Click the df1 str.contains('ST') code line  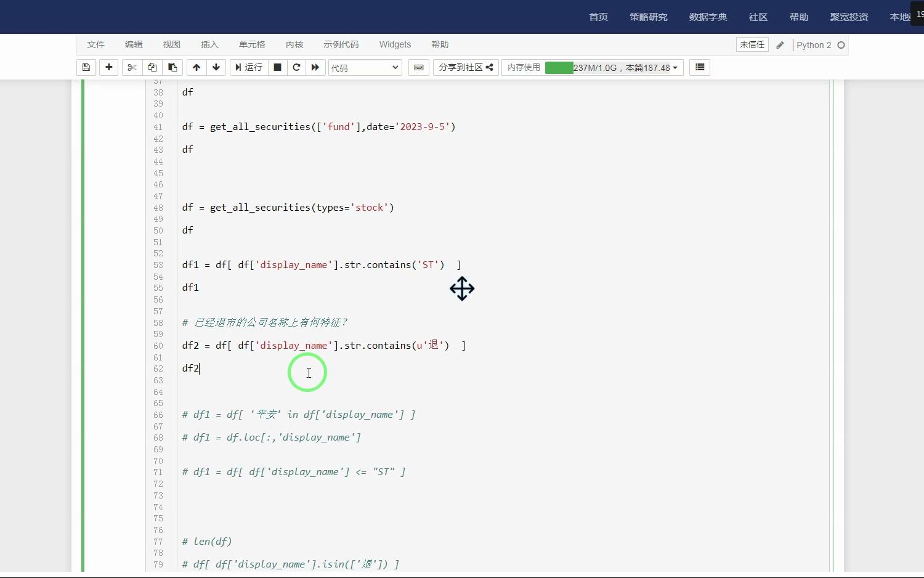[322, 265]
